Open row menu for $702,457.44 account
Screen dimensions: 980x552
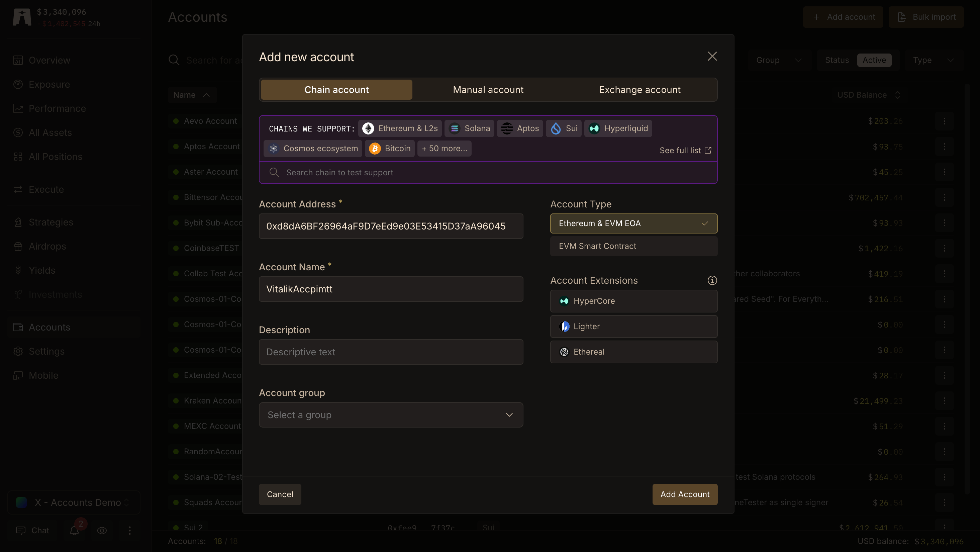point(944,197)
